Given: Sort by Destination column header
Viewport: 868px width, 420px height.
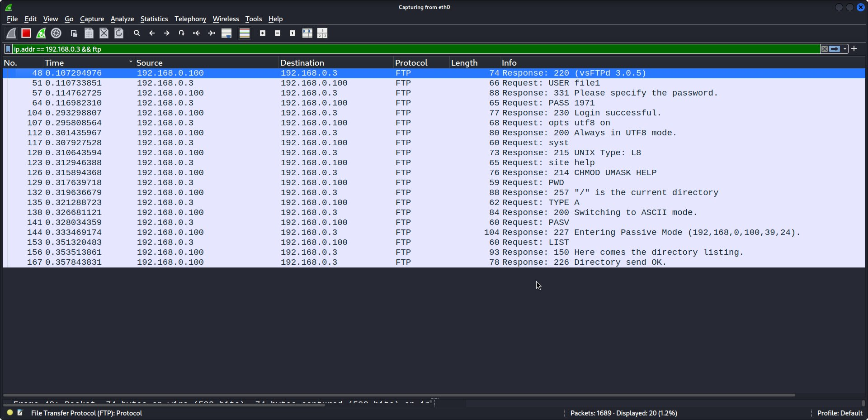Looking at the screenshot, I should point(336,62).
